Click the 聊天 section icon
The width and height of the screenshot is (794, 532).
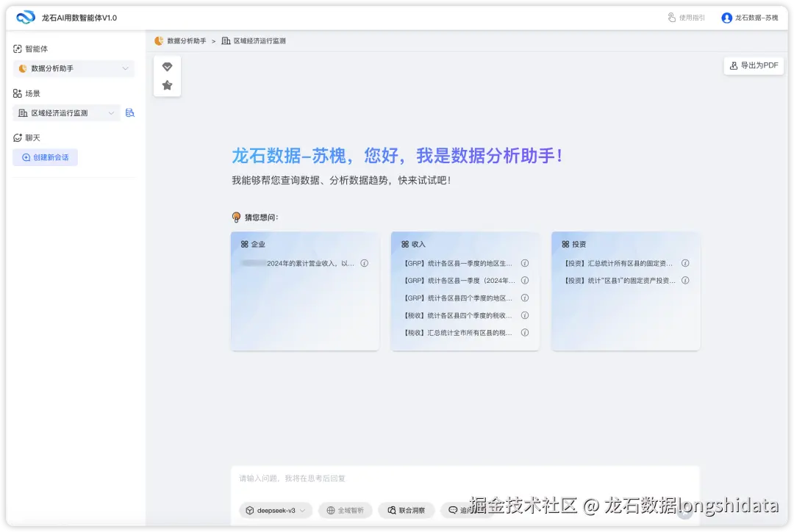click(17, 137)
